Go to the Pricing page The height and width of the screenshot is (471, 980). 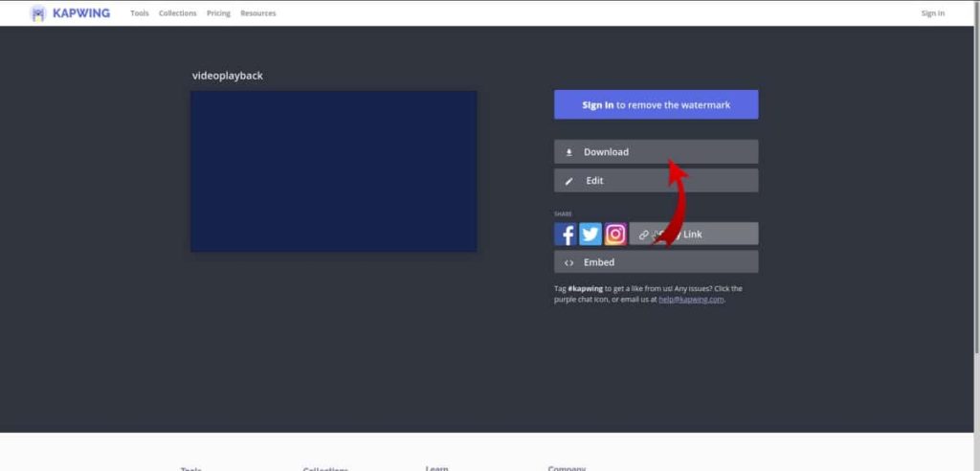219,13
